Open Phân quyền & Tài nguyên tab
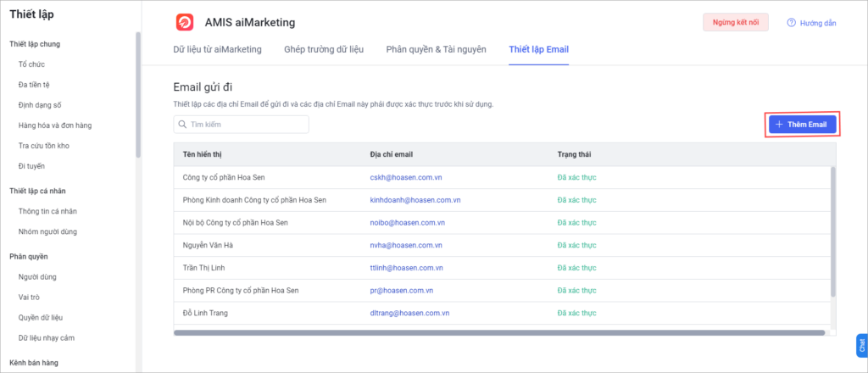This screenshot has width=868, height=373. (437, 49)
